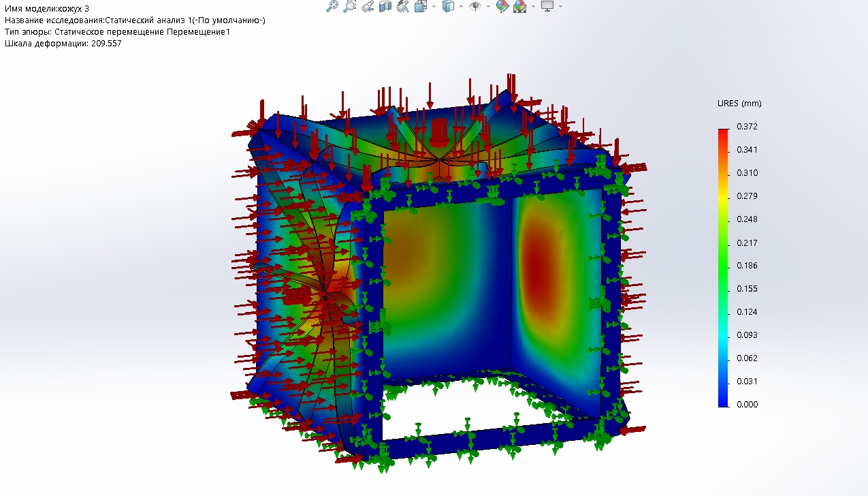868x496 pixels.
Task: Toggle the Section View icon
Action: coord(385,6)
